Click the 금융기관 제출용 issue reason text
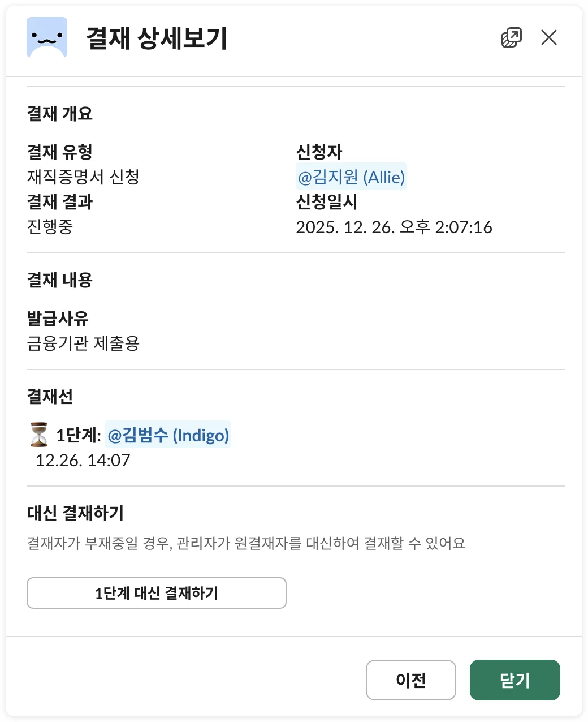Viewport: 588px width, 722px height. [83, 343]
